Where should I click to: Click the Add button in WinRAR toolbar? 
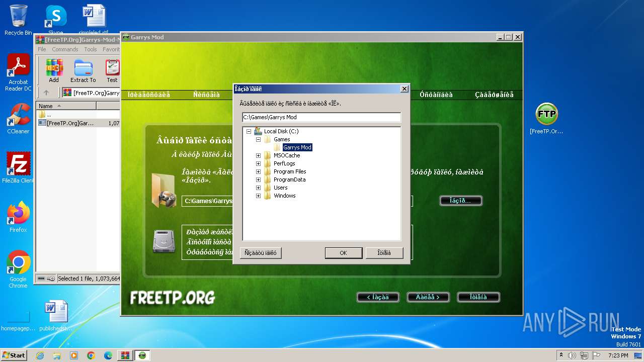click(x=54, y=71)
